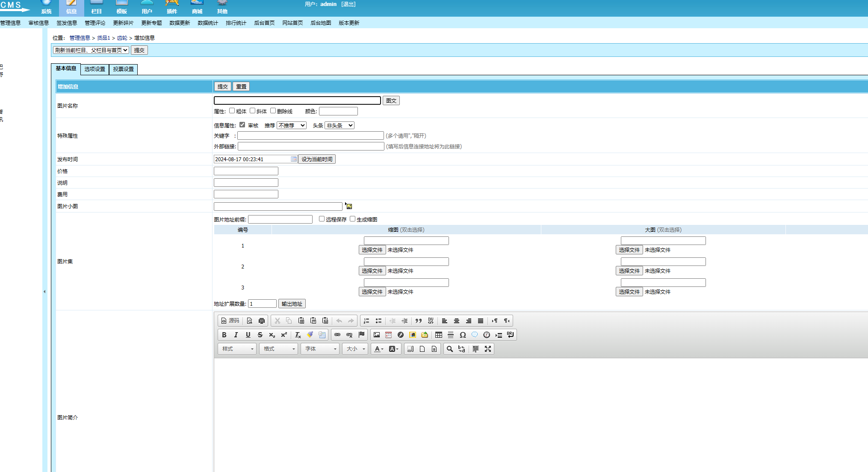Click the 设为当前时间 button
This screenshot has height=472, width=868.
coord(318,159)
